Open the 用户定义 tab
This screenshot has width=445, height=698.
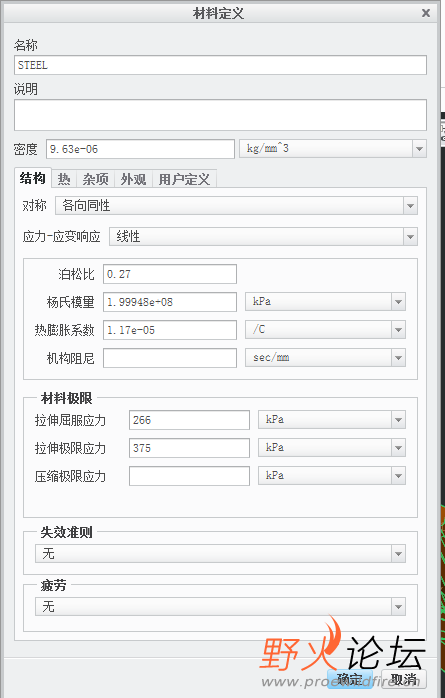(x=184, y=179)
